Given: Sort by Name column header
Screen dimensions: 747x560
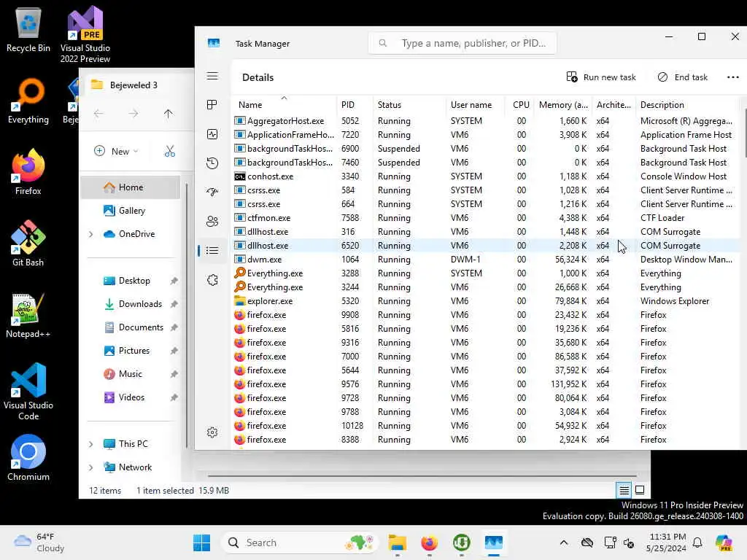Looking at the screenshot, I should (284, 105).
